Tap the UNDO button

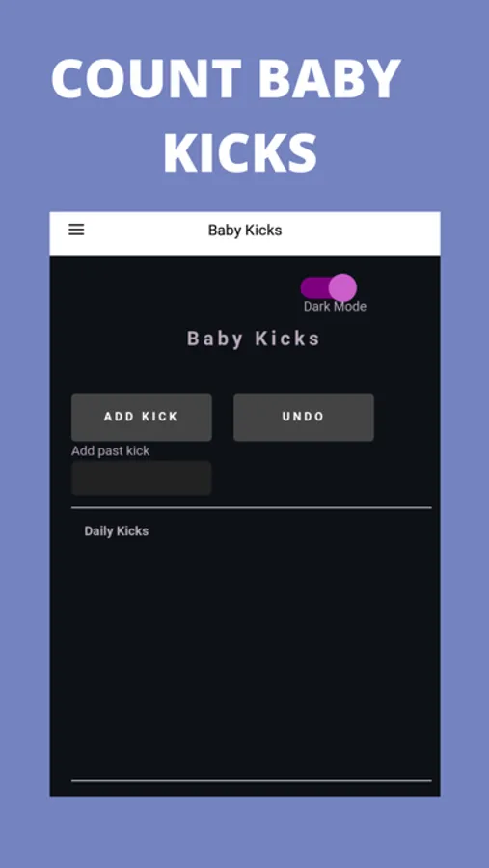click(304, 418)
